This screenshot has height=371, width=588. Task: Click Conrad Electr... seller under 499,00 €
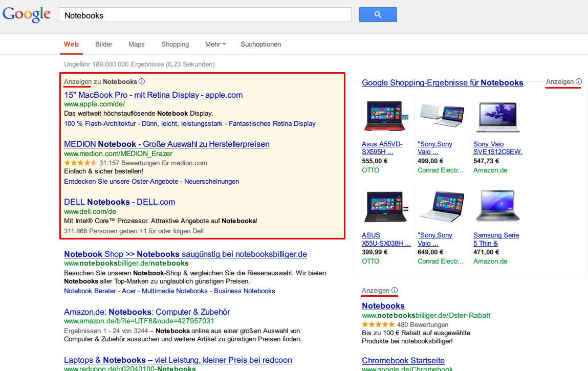(x=441, y=170)
